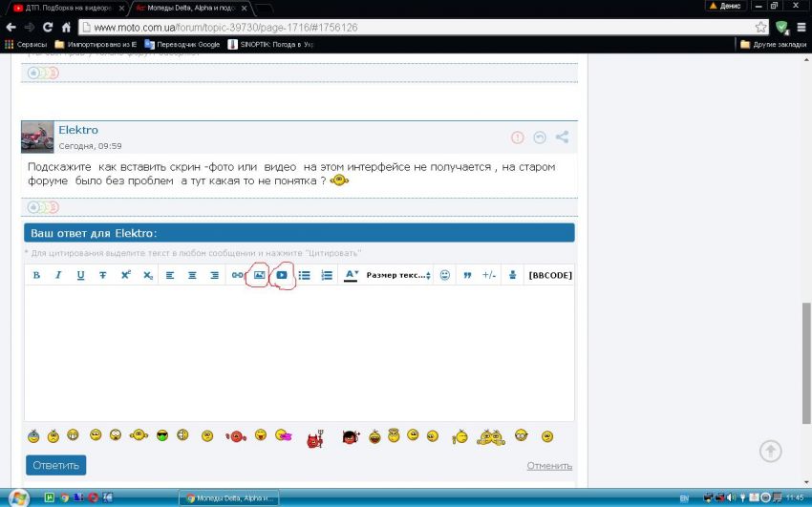Insert the kissing pink lips smiley

(x=284, y=435)
